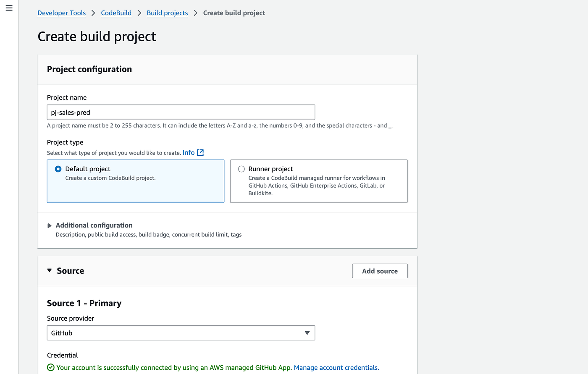This screenshot has width=588, height=374.
Task: Select the Default project radio button
Action: pyautogui.click(x=58, y=169)
